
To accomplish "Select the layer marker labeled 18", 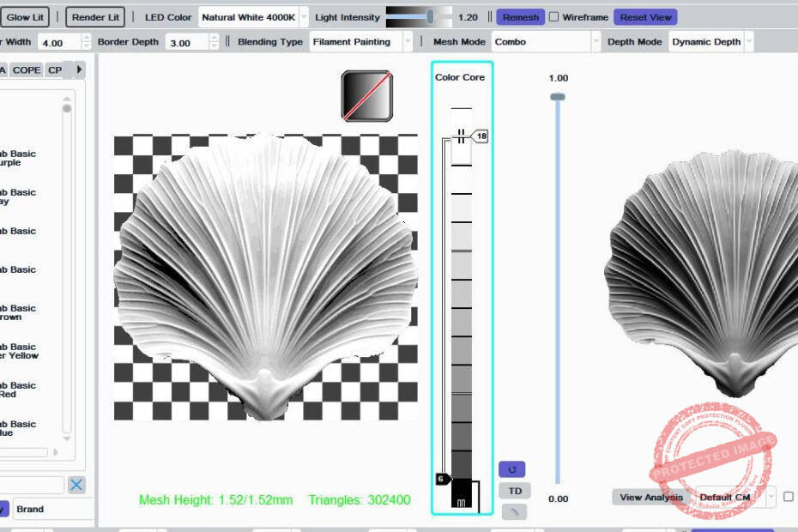I will click(x=480, y=136).
